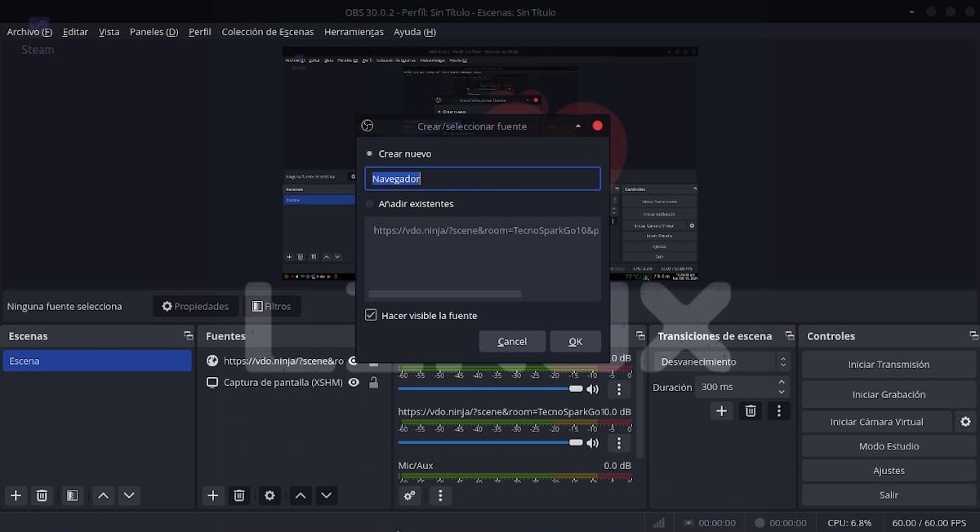
Task: Open source properties gear in the Fuentes toolbar
Action: (270, 495)
